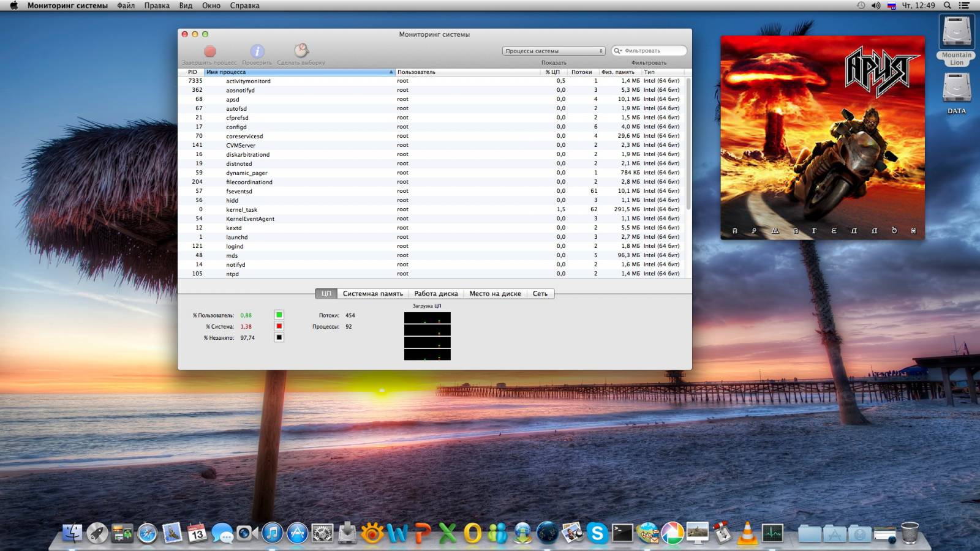Open Finder from the dock

tap(72, 533)
